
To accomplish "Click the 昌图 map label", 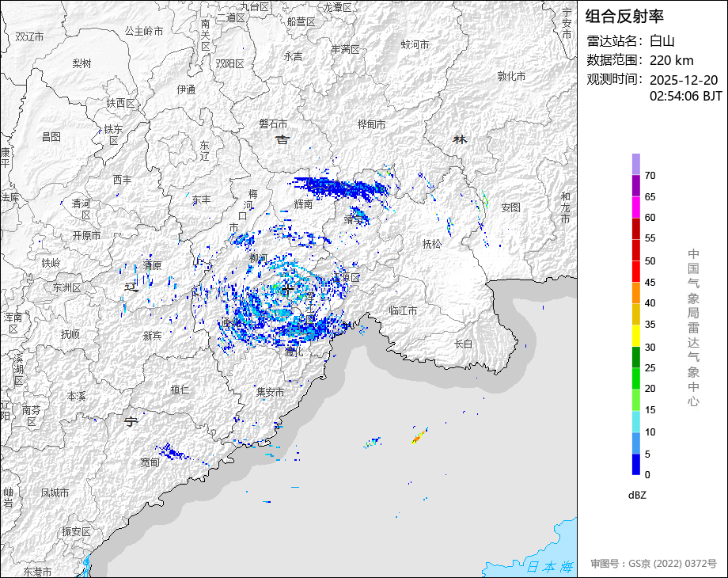I will (x=51, y=137).
